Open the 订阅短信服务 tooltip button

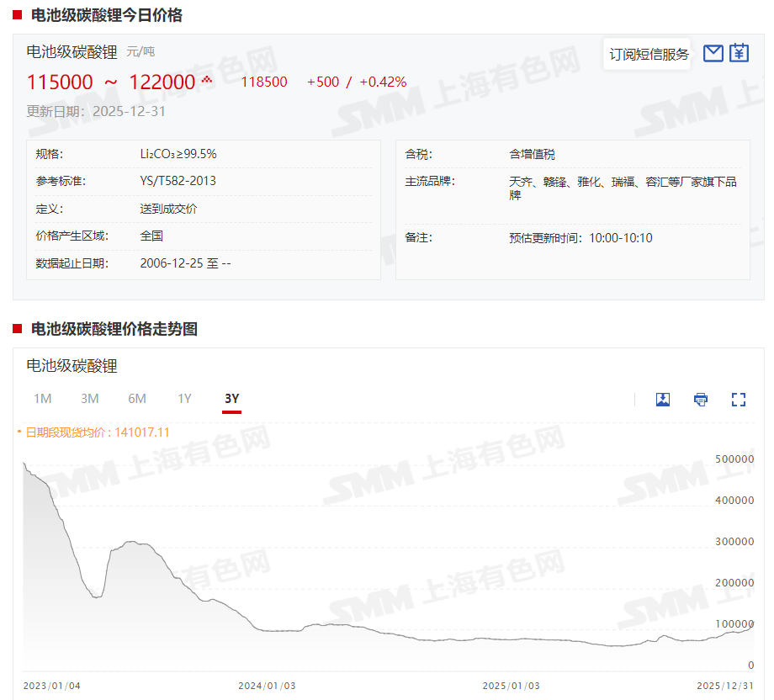pos(649,55)
